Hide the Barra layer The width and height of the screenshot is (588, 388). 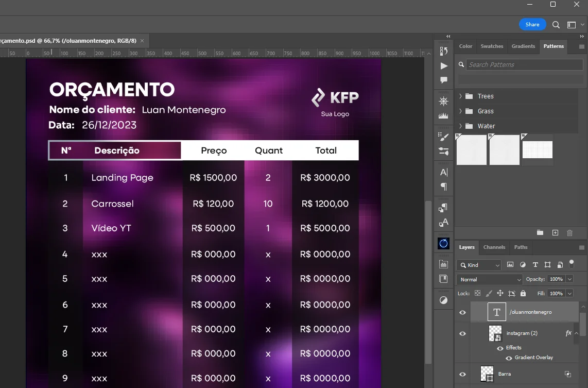point(463,374)
